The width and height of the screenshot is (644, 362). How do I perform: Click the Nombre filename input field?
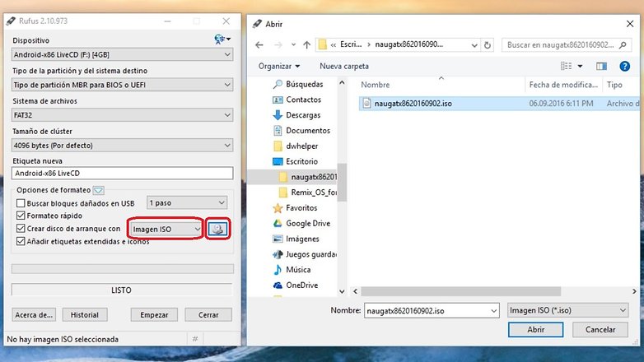(432, 311)
